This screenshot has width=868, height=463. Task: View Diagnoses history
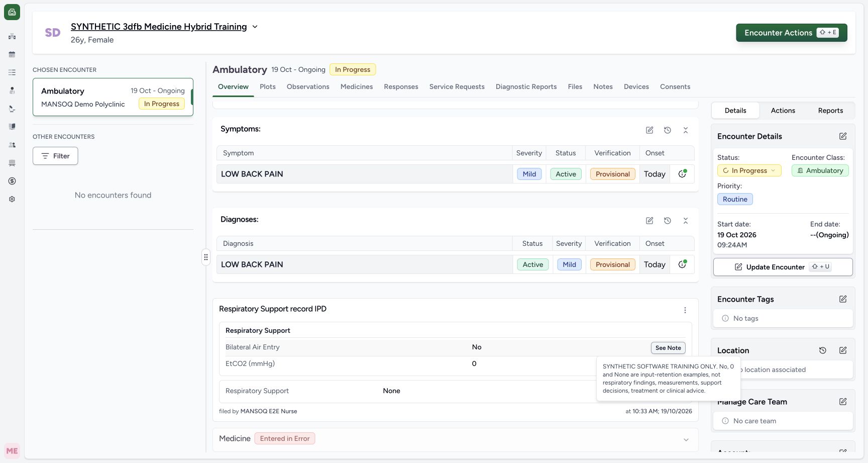668,221
